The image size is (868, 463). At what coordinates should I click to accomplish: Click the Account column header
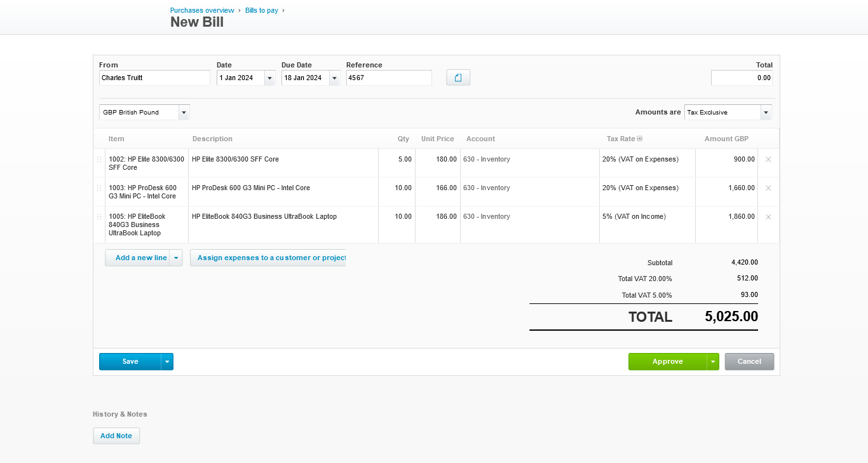(x=480, y=139)
